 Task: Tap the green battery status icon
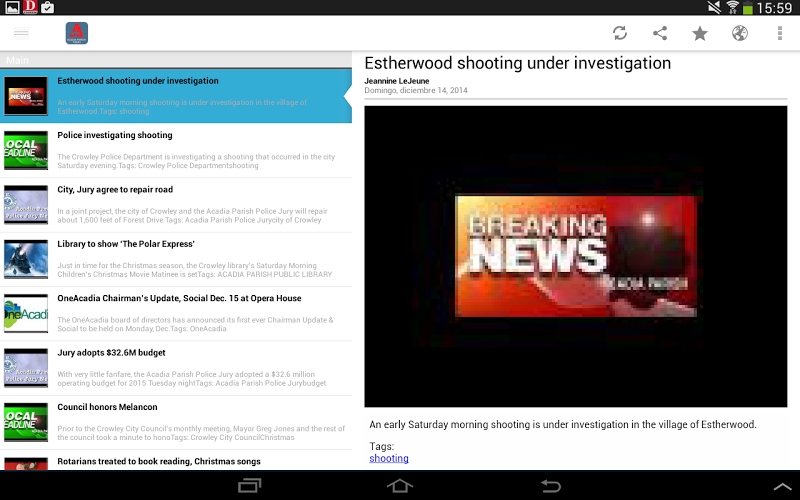[747, 8]
